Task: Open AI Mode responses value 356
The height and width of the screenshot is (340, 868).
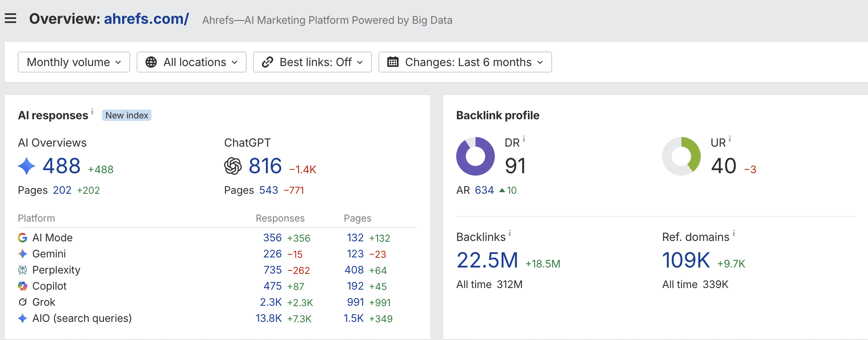Action: coord(272,238)
